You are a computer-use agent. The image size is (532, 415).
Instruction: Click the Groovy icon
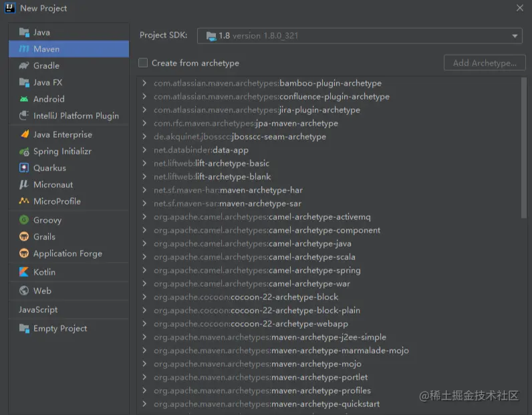coord(24,220)
